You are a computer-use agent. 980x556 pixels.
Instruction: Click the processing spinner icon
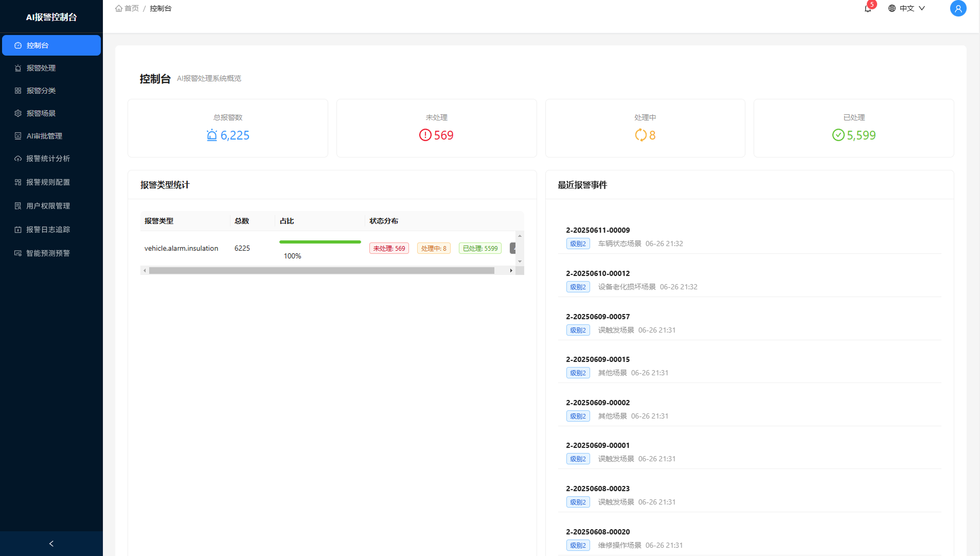[640, 135]
